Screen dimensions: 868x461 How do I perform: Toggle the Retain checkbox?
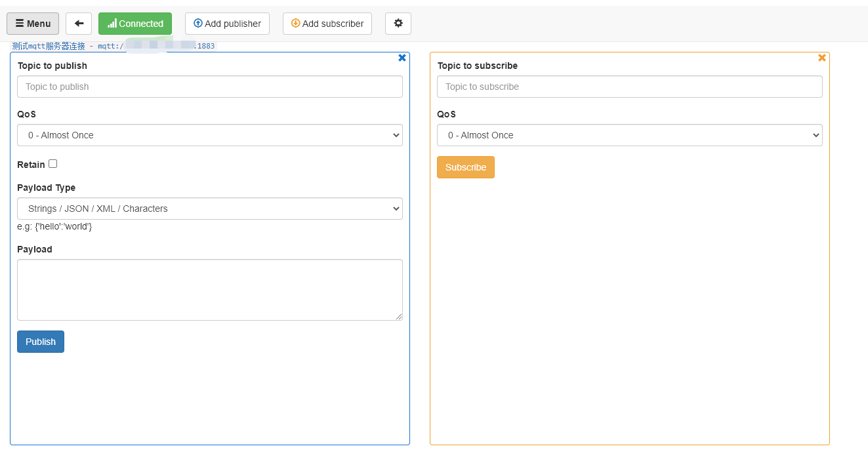pyautogui.click(x=53, y=164)
